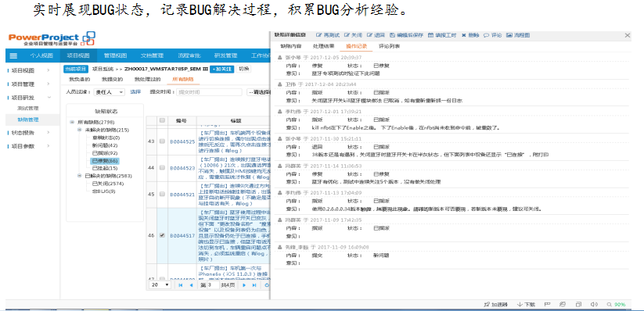Go to next page in pager
644x311 pixels.
tap(244, 284)
